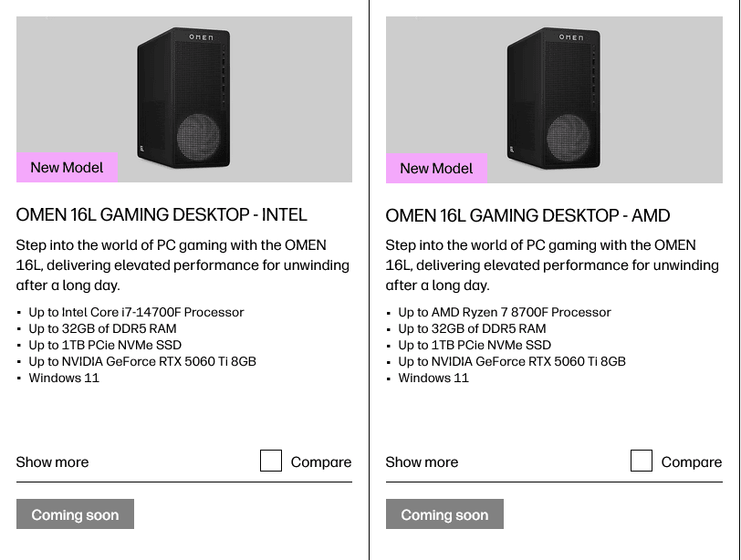Open OMEN 16L Gaming Desktop - AMD title
This screenshot has width=741, height=560.
(527, 216)
